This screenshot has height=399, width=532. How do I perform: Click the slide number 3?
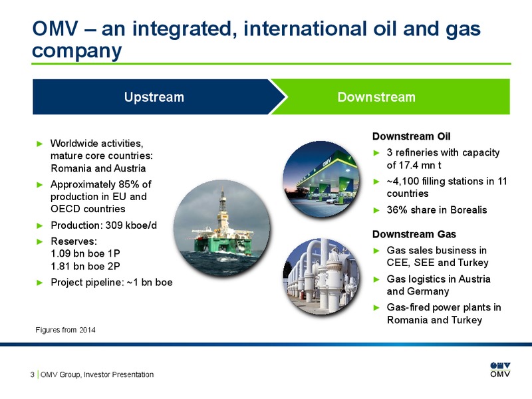(x=32, y=374)
